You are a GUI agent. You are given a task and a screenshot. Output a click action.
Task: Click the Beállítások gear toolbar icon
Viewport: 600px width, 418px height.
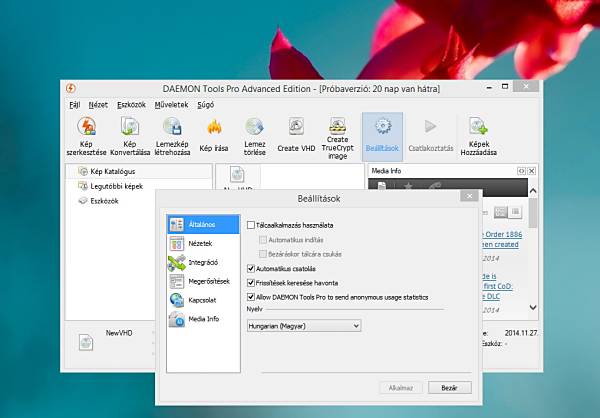tap(382, 136)
